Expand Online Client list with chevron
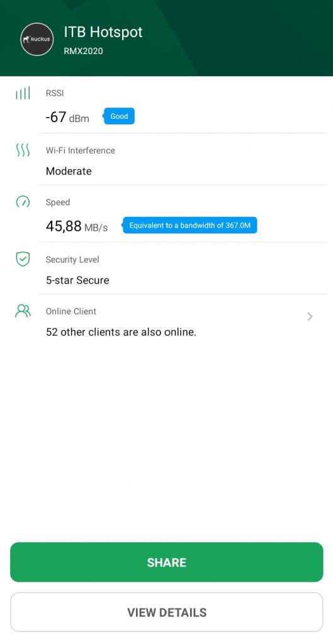 pyautogui.click(x=310, y=316)
